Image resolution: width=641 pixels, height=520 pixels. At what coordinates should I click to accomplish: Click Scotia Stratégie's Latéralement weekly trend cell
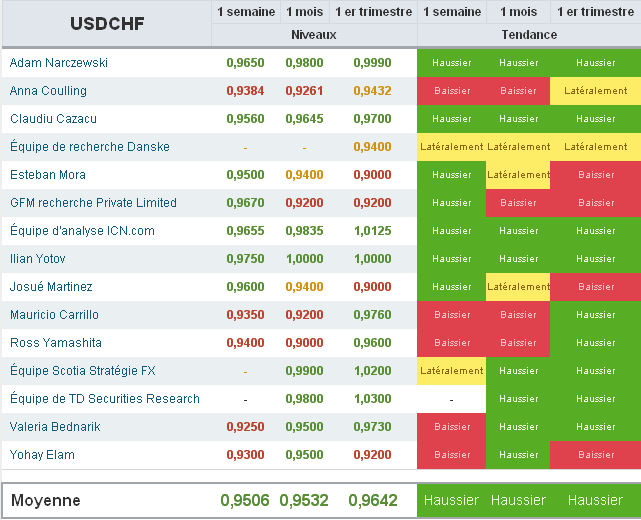coord(451,371)
